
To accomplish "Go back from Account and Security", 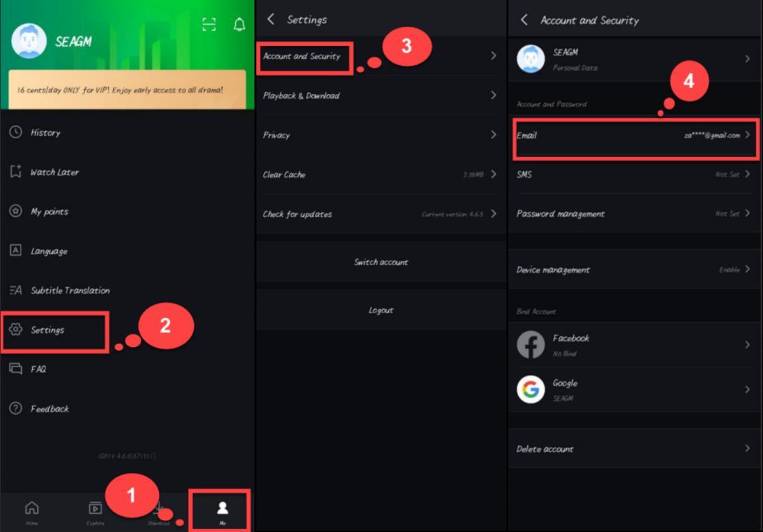I will point(524,20).
